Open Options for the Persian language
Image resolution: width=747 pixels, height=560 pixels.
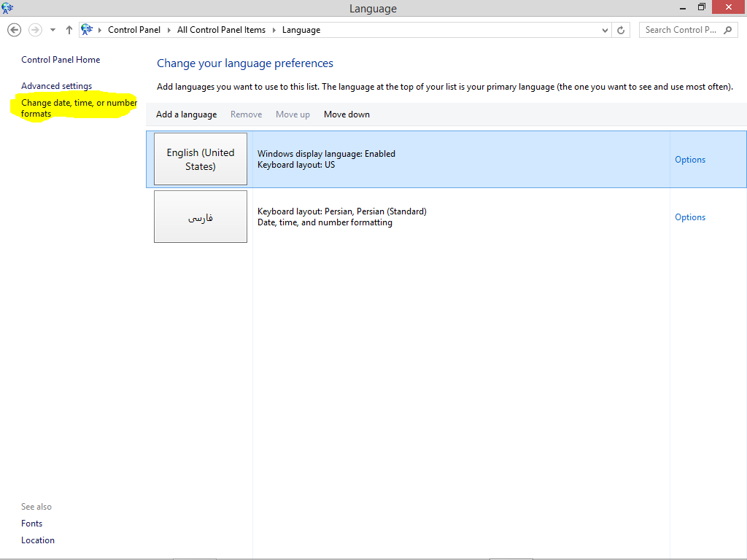(690, 217)
